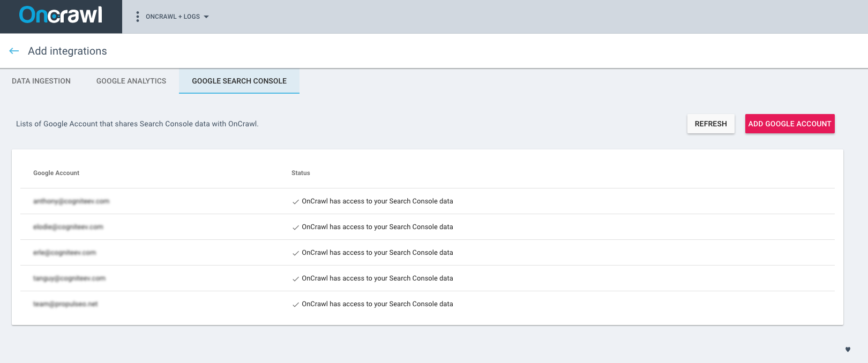Select the tanguy account email row
This screenshot has height=363, width=868.
(x=428, y=278)
